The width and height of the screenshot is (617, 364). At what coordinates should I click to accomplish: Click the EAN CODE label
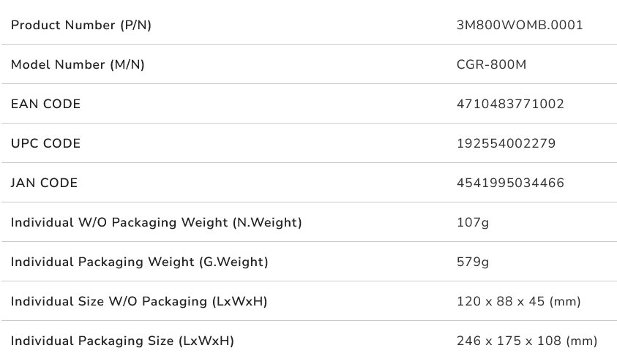[x=45, y=104]
